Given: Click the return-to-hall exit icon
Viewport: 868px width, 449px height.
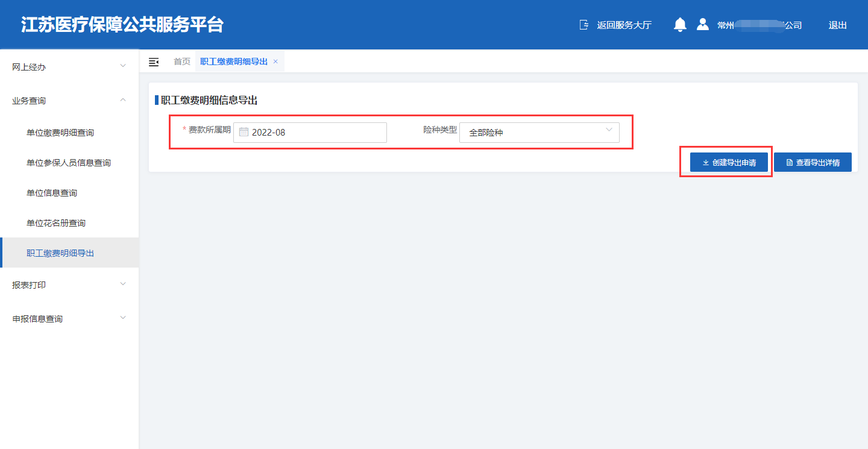Looking at the screenshot, I should coord(583,25).
